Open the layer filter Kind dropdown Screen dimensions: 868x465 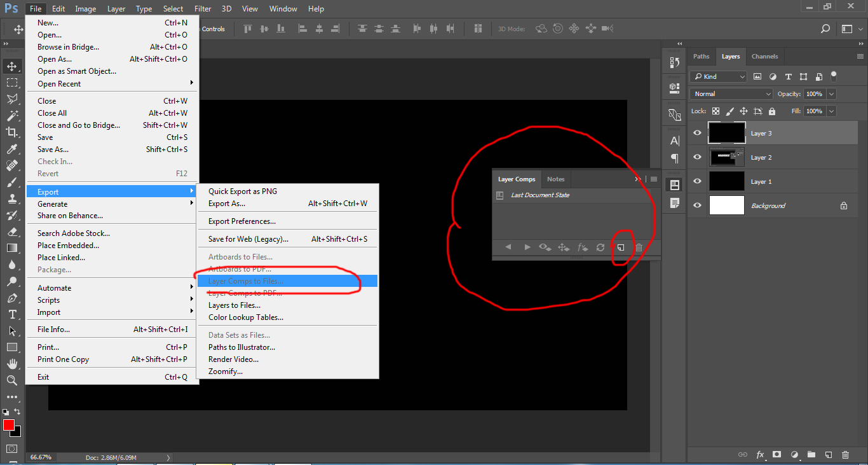point(718,76)
